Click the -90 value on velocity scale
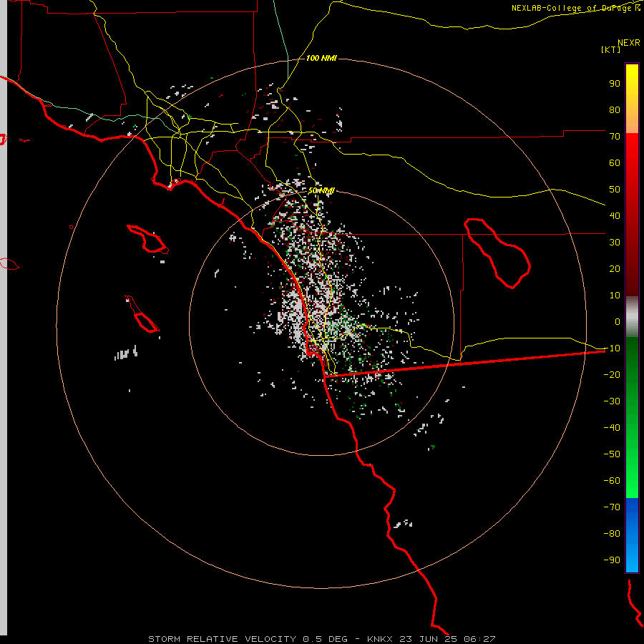 pos(612,560)
